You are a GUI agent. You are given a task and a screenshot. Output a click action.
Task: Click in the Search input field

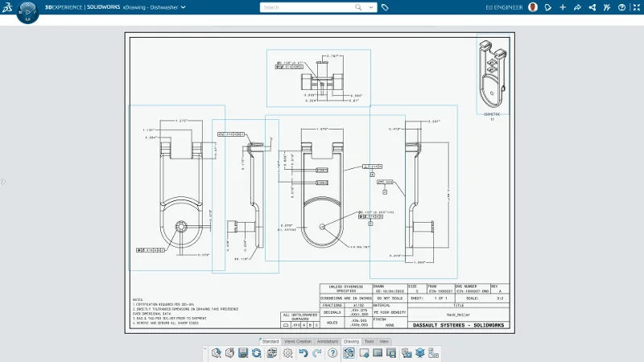[306, 7]
